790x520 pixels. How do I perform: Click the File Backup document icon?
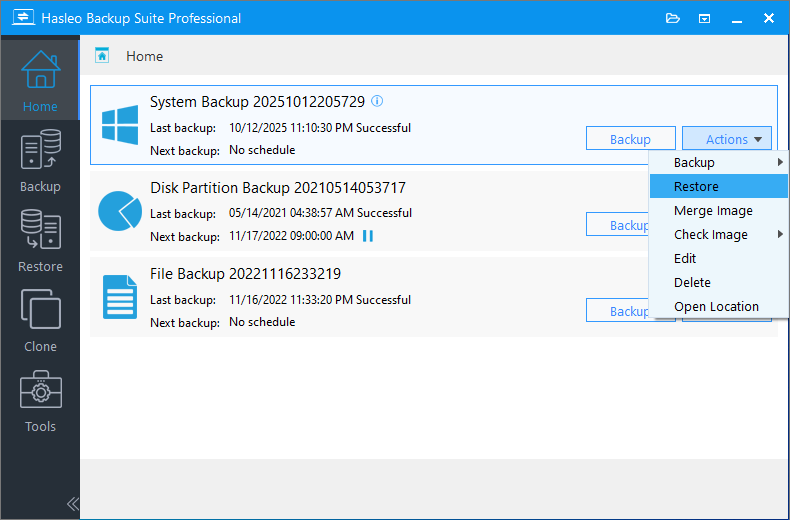pos(120,297)
